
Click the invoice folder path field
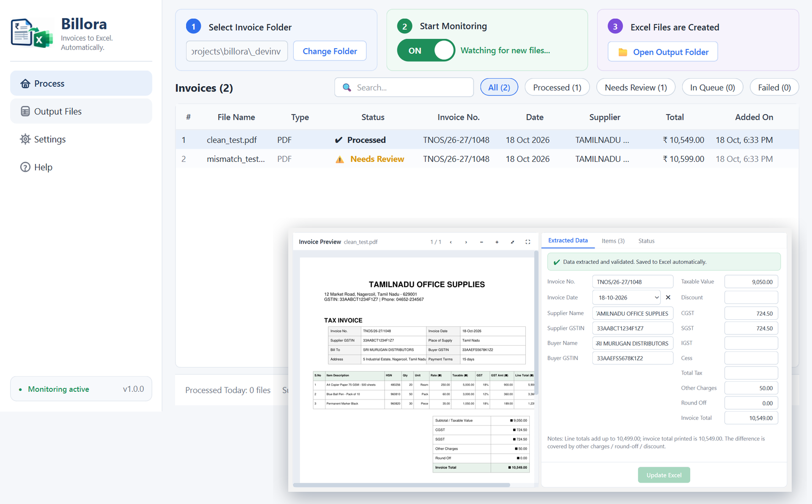(x=237, y=51)
